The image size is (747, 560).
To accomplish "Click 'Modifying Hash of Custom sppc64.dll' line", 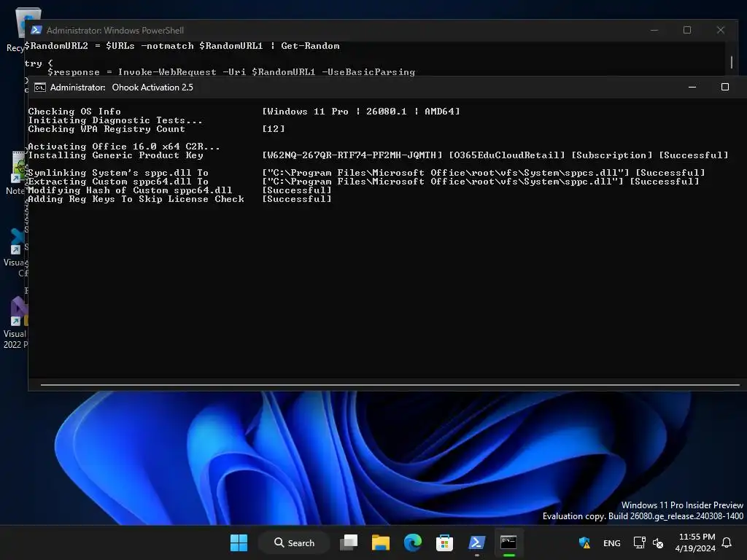I will pos(130,190).
